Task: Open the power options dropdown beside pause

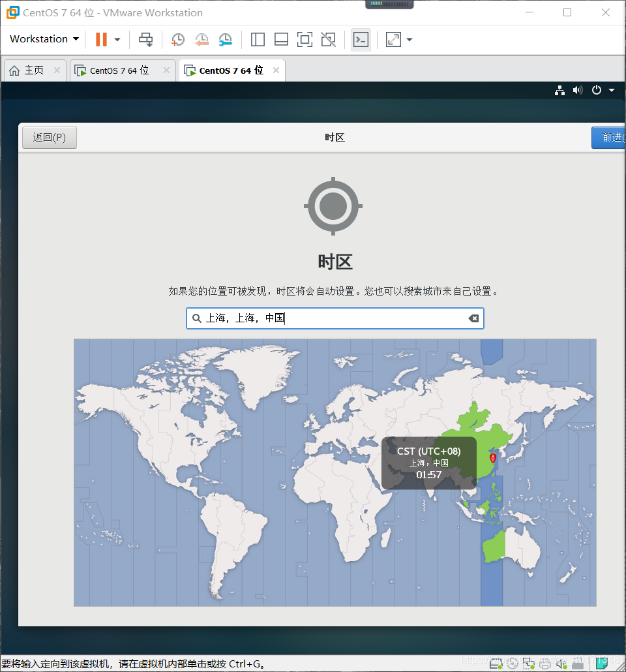Action: click(117, 39)
